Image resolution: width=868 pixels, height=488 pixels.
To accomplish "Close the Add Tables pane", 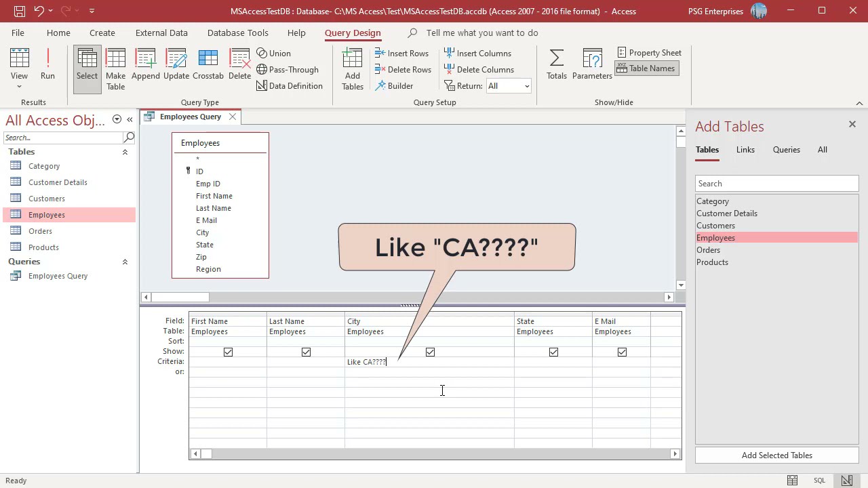I will click(x=852, y=124).
